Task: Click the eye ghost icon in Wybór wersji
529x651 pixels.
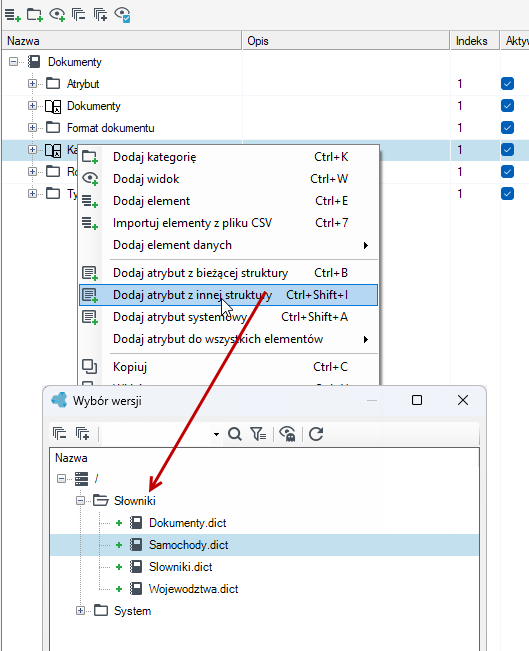Action: 287,434
